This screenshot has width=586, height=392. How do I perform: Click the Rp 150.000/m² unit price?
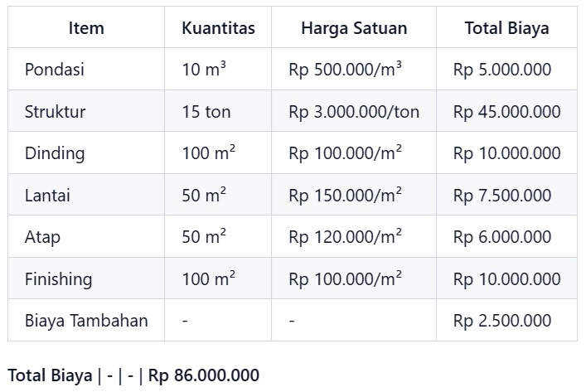tap(346, 196)
